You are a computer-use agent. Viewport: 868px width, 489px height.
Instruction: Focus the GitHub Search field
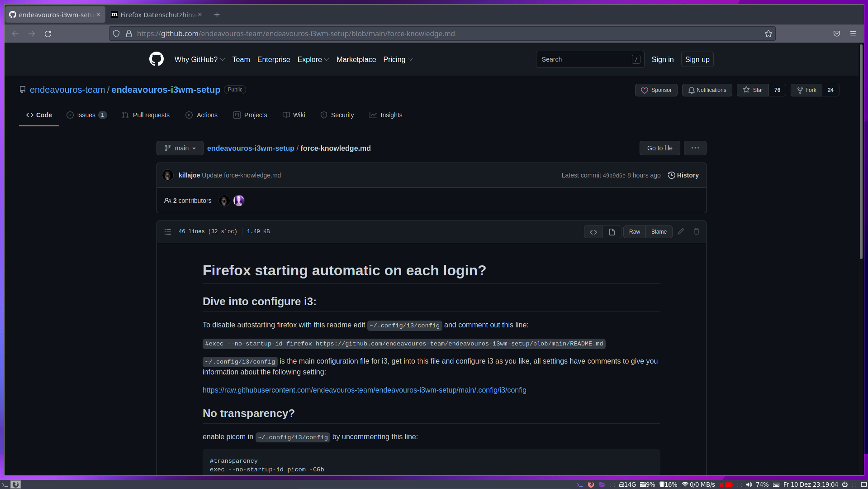(590, 59)
